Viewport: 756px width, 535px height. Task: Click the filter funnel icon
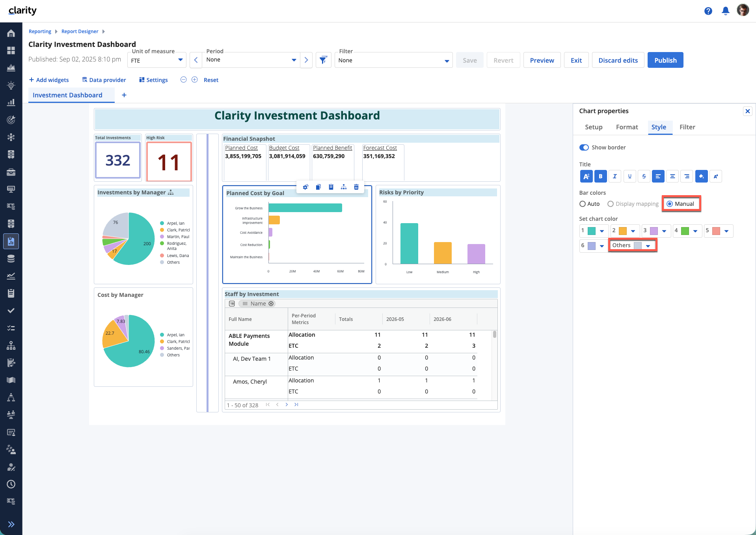tap(323, 60)
